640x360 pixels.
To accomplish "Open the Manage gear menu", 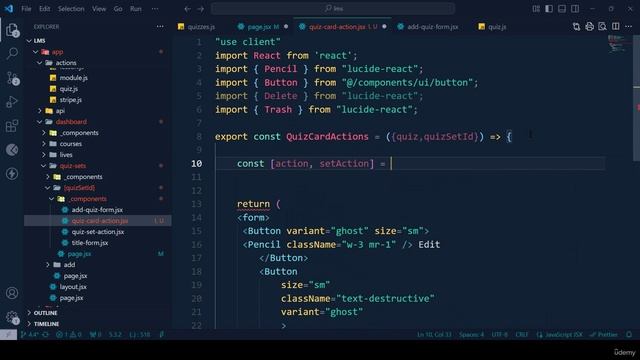I will point(12,317).
